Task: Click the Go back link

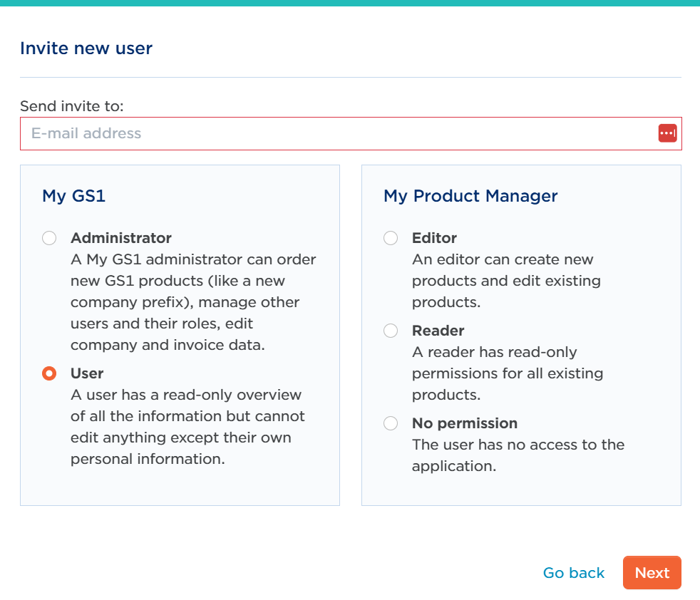Action: coord(574,573)
